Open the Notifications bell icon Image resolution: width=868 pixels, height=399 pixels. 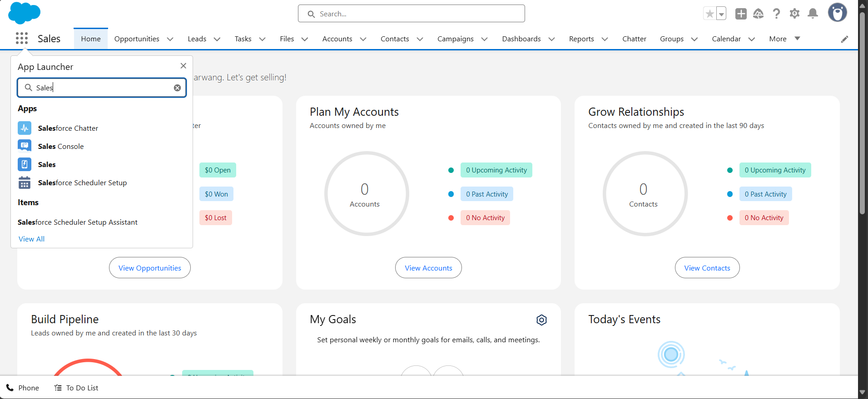point(813,14)
